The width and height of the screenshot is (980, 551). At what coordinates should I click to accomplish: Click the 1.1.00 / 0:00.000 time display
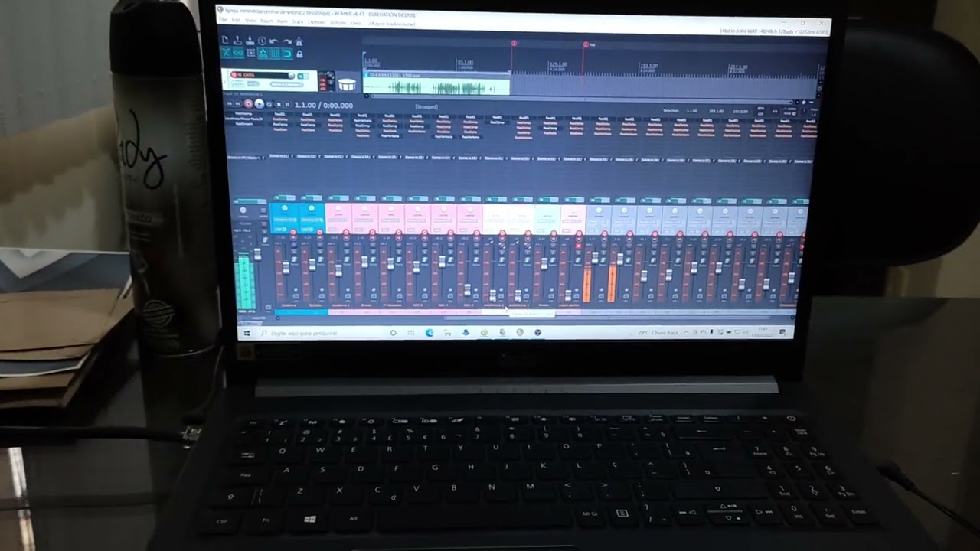point(324,106)
